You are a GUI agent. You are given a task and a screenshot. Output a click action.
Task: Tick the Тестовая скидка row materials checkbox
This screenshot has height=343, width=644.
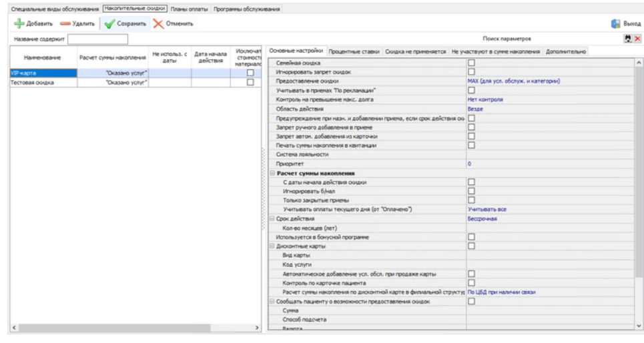point(250,82)
